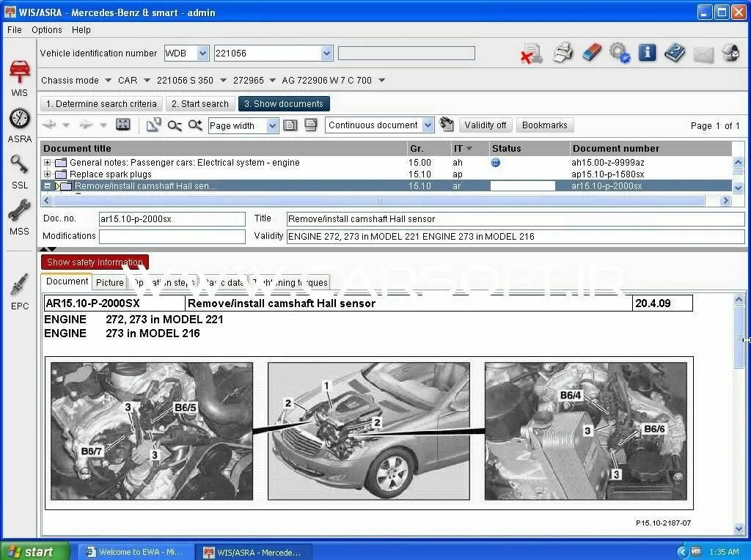This screenshot has width=751, height=560.
Task: Click the open in new window icon
Action: pos(153,125)
